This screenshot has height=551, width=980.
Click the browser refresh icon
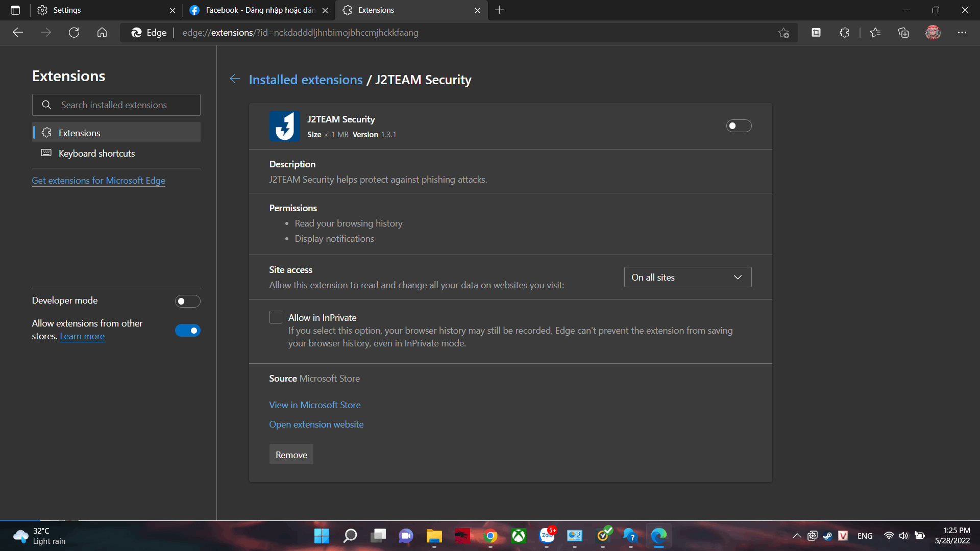click(74, 33)
